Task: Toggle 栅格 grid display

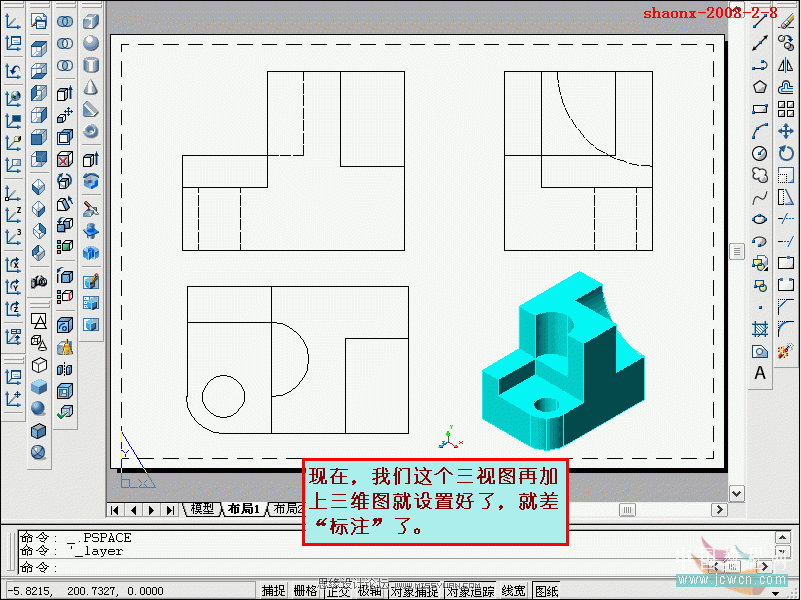Action: click(305, 591)
